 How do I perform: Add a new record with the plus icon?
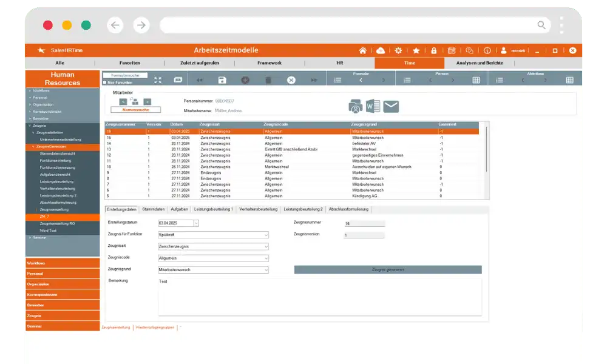tap(245, 80)
